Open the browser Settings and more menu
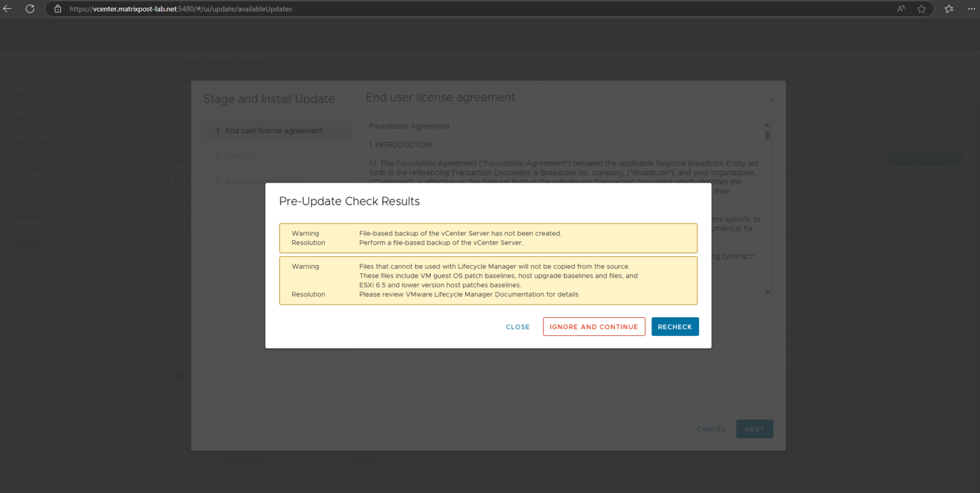Image resolution: width=980 pixels, height=493 pixels. tap(972, 8)
